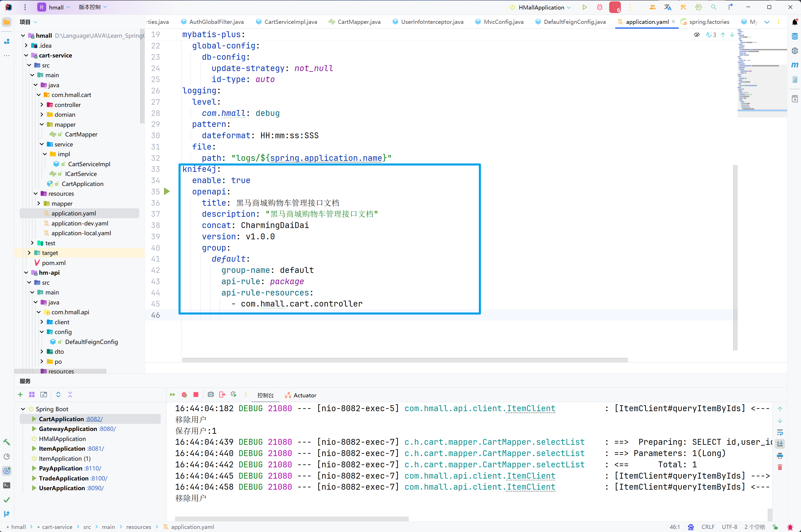Open the notifications bell
The height and width of the screenshot is (532, 801).
point(795,22)
